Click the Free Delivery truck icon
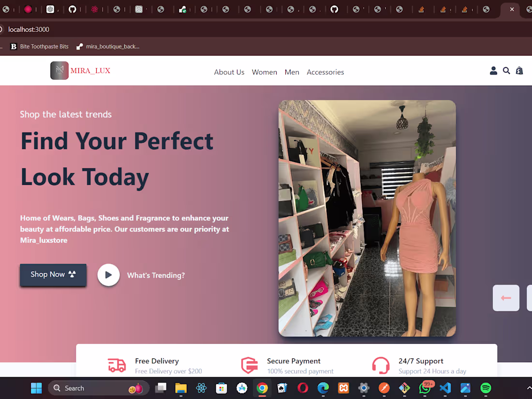 [117, 366]
